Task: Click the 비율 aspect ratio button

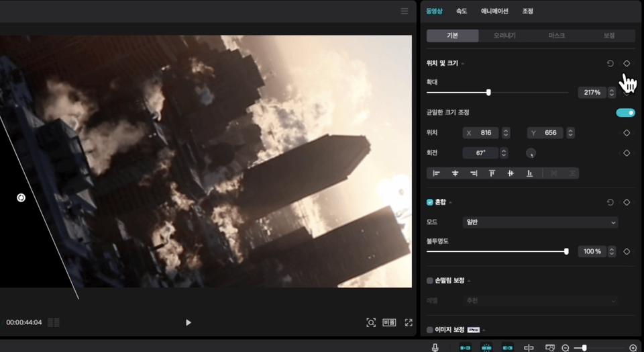Action: (389, 322)
